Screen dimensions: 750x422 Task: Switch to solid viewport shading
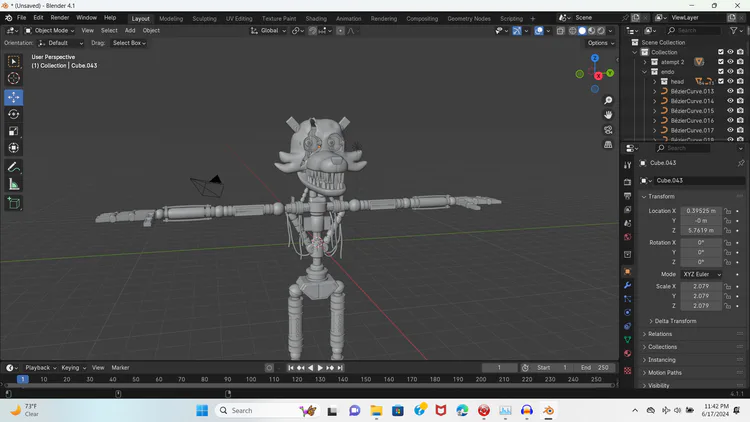pyautogui.click(x=582, y=31)
